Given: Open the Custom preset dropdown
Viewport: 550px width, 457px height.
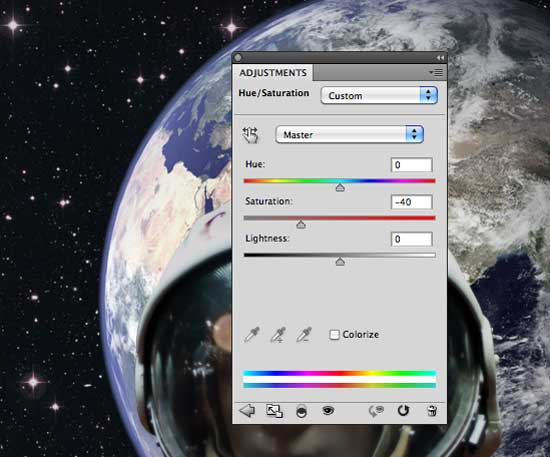Looking at the screenshot, I should point(379,95).
